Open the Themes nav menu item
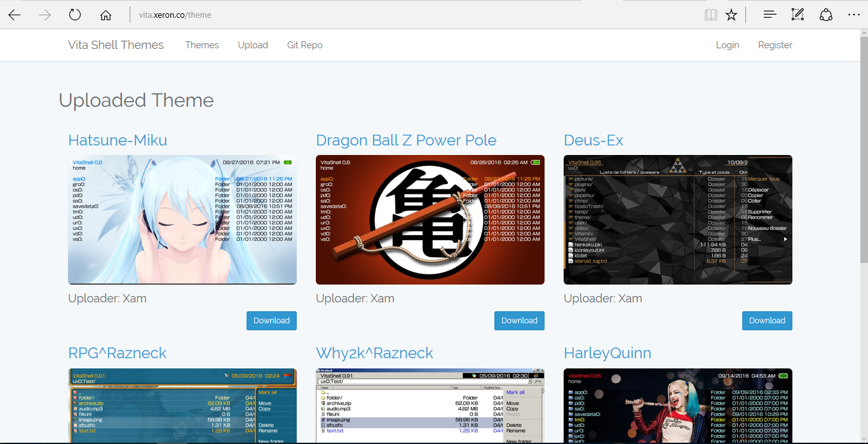 click(202, 45)
